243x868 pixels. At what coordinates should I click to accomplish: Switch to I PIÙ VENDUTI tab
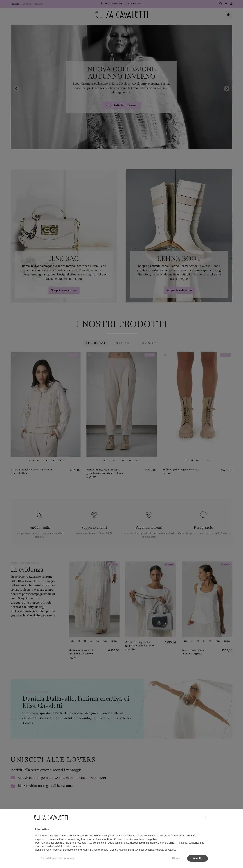147,343
